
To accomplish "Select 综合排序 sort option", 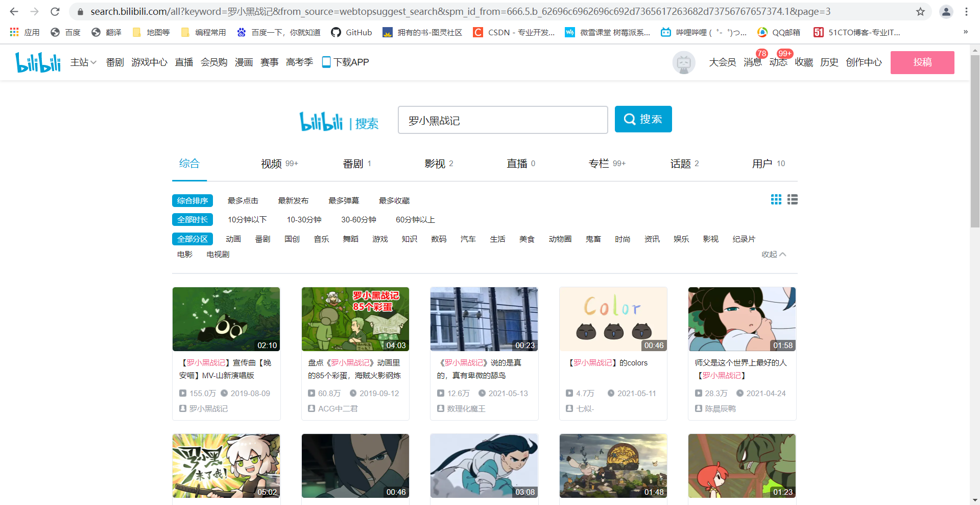I will pos(193,201).
